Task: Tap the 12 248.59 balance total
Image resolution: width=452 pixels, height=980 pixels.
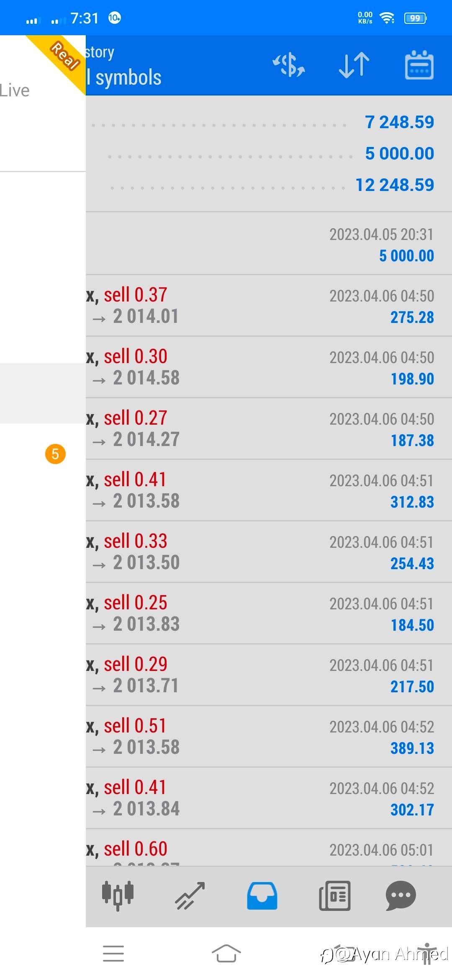Action: point(394,185)
